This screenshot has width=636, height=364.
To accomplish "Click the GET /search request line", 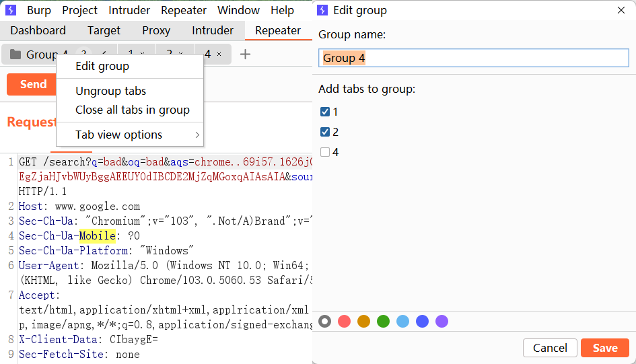I will pyautogui.click(x=165, y=162).
